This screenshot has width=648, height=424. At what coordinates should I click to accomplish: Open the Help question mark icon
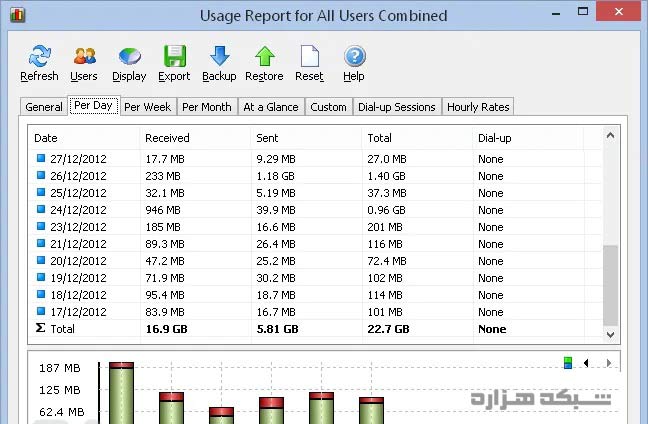tap(355, 56)
